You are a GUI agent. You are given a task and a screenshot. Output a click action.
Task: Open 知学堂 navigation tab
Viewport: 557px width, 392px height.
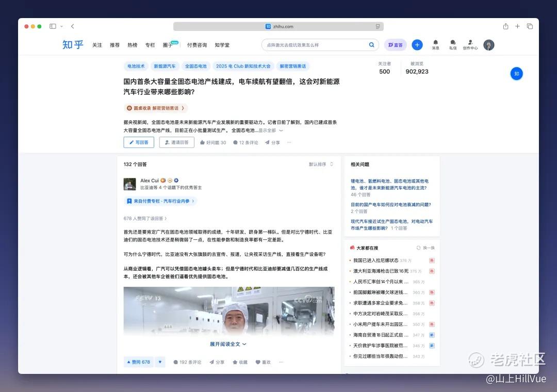222,45
